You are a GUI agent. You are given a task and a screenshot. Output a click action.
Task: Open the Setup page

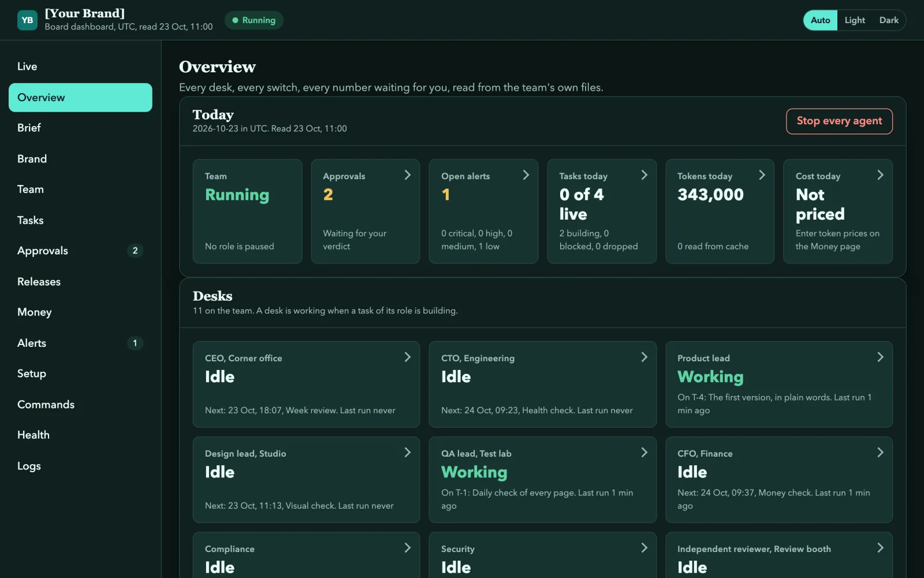coord(80,373)
